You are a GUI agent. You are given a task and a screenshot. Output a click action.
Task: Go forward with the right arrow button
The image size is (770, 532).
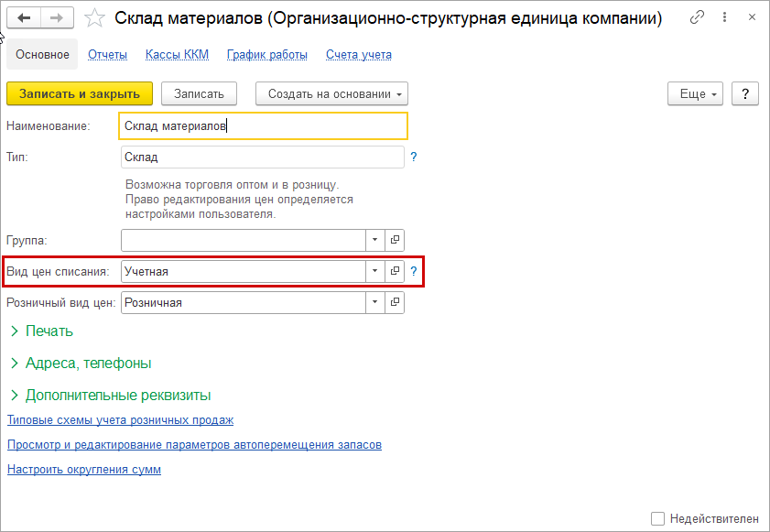(57, 18)
